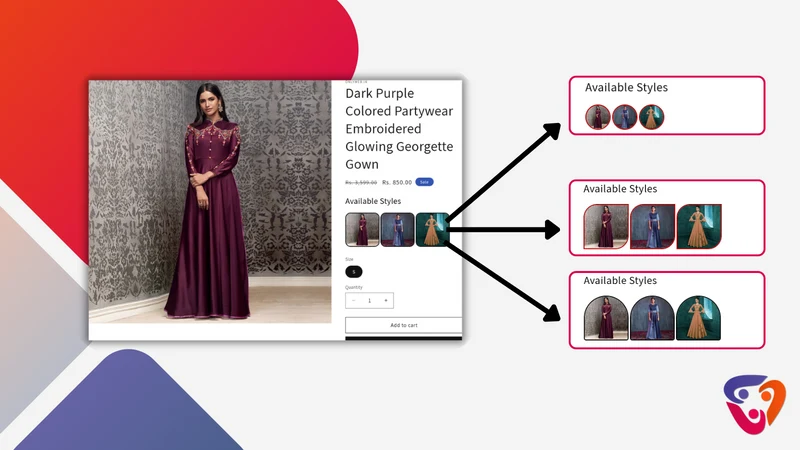Select the dark purple gown style thumbnail on the product page
Image resolution: width=800 pixels, height=450 pixels.
point(362,230)
